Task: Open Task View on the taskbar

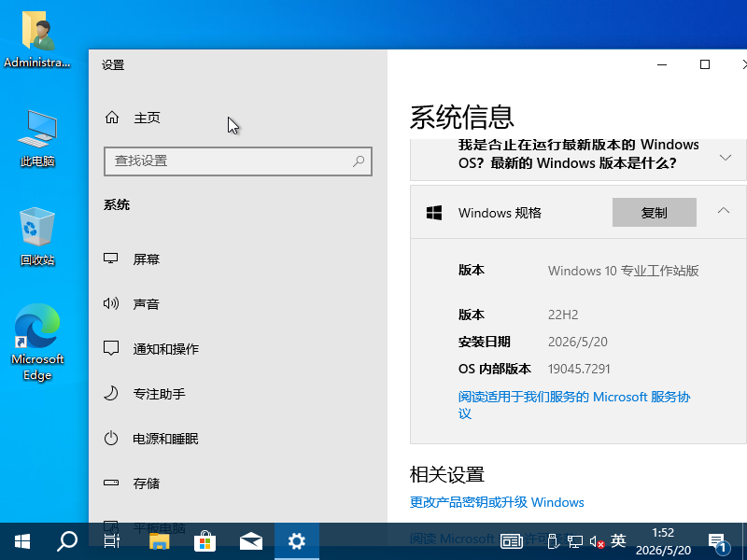Action: (x=112, y=541)
